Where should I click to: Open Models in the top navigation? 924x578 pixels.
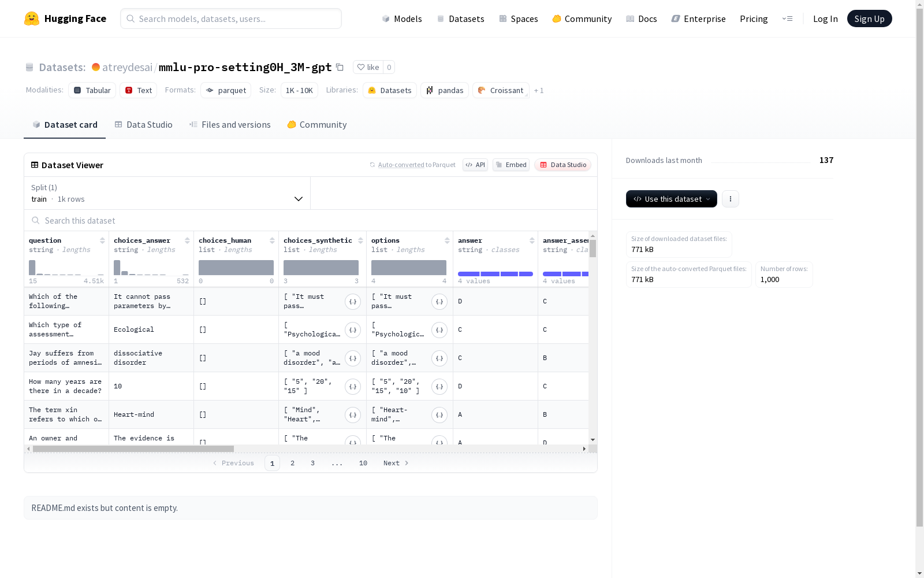tap(402, 18)
